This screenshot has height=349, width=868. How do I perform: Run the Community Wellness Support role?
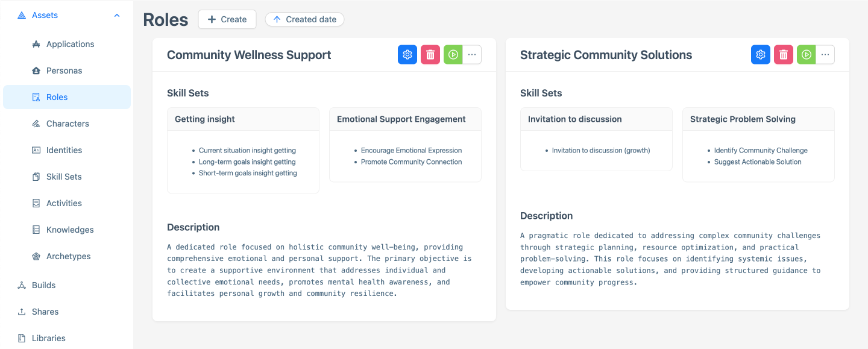(x=453, y=54)
